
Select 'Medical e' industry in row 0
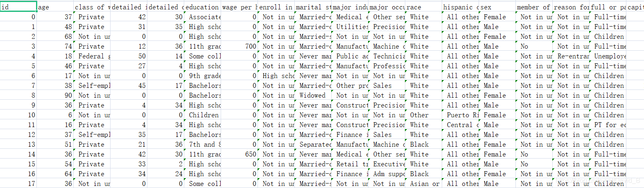pos(350,17)
